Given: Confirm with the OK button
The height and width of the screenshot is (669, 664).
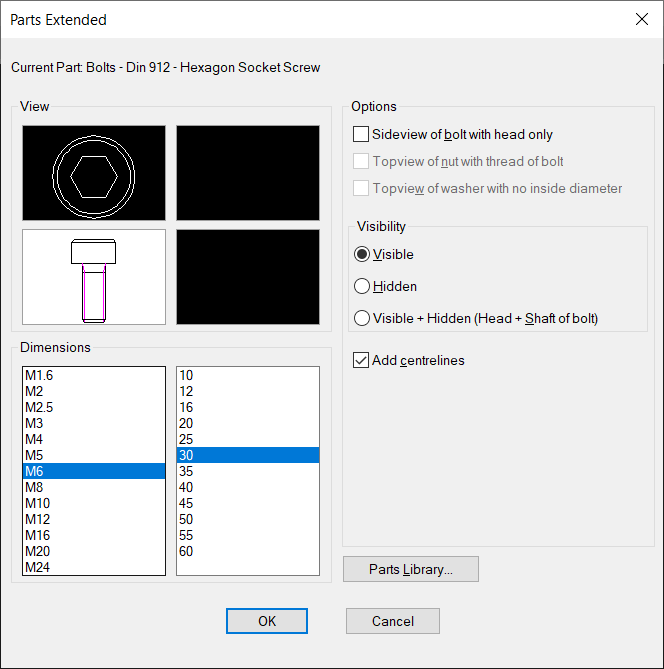Looking at the screenshot, I should tap(267, 621).
